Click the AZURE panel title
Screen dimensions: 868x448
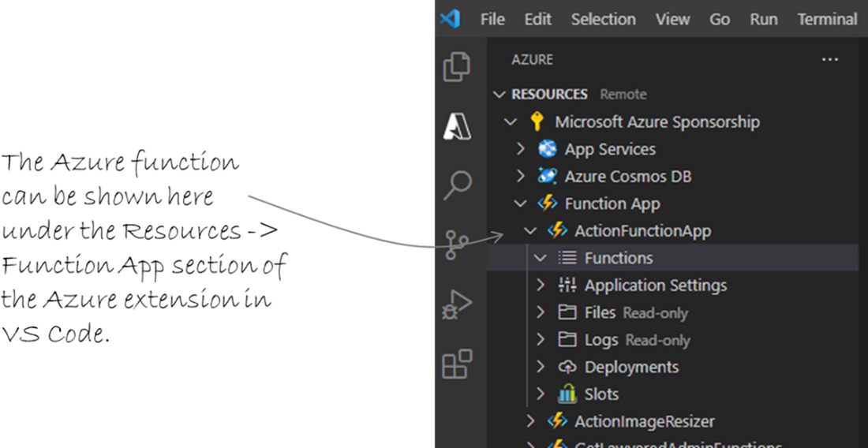[x=532, y=60]
